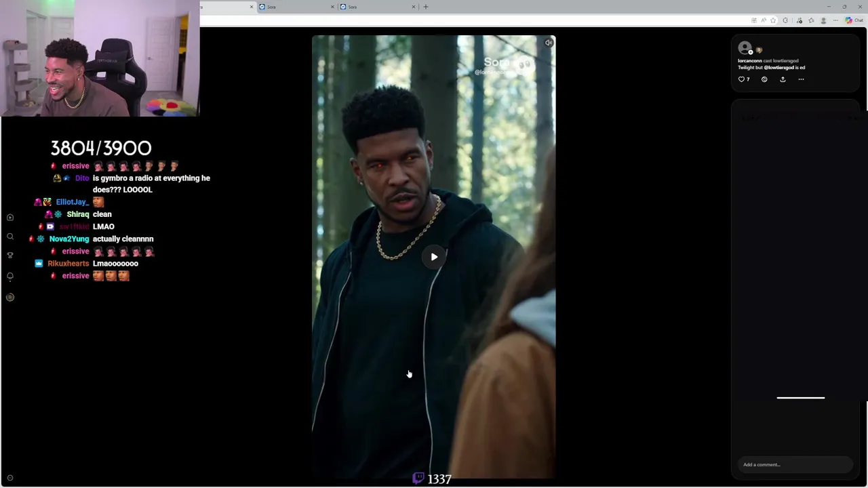Open the Favorites star-list icon
This screenshot has width=868, height=488.
click(811, 20)
